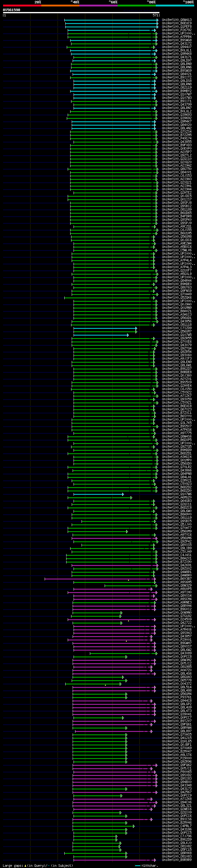
Task: Select the UniRef100_B9SWG8 label
Action: 176,40
